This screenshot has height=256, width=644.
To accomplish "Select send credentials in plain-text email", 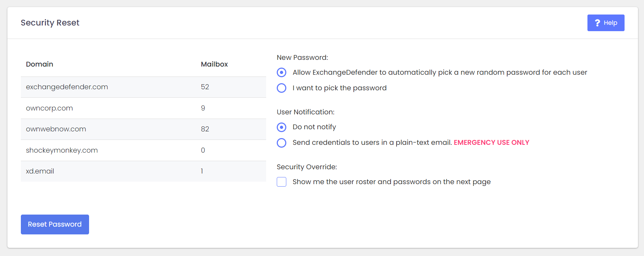I will coord(282,143).
